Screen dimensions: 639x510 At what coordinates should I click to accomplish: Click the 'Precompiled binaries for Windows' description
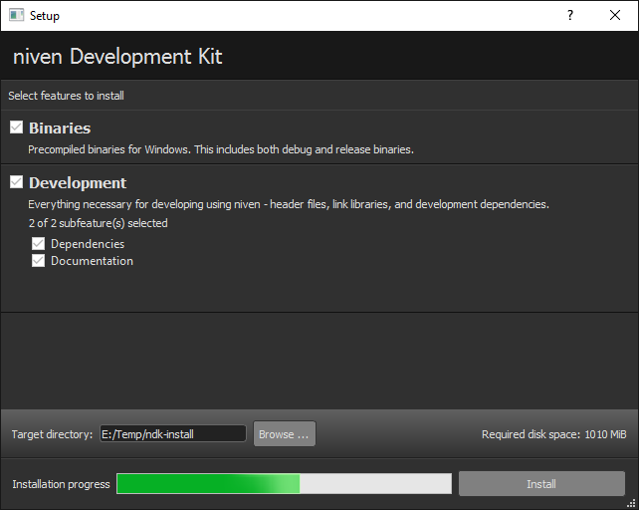click(x=221, y=150)
